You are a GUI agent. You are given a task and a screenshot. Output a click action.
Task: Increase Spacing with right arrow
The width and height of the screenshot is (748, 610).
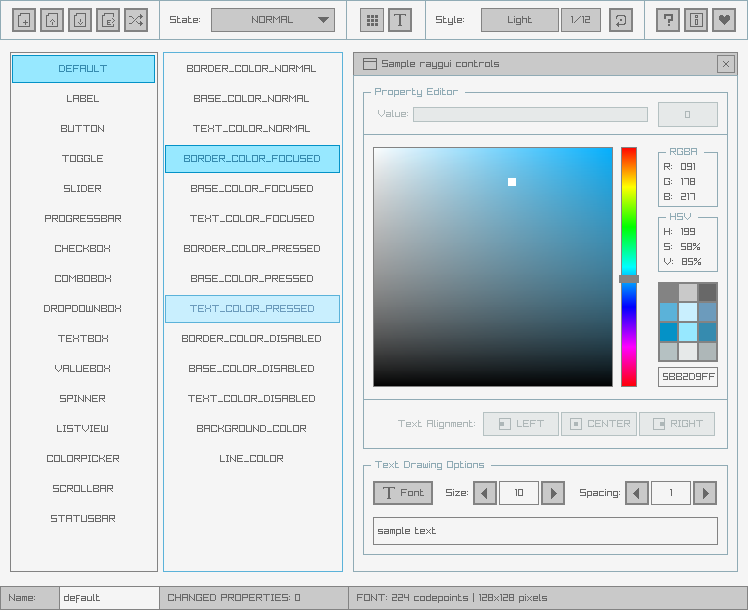[705, 493]
